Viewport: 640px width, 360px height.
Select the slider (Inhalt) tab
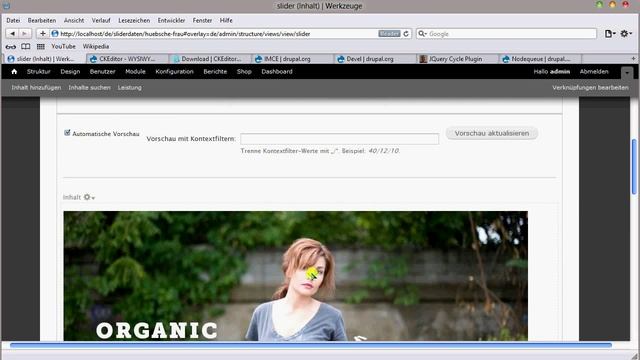44,59
